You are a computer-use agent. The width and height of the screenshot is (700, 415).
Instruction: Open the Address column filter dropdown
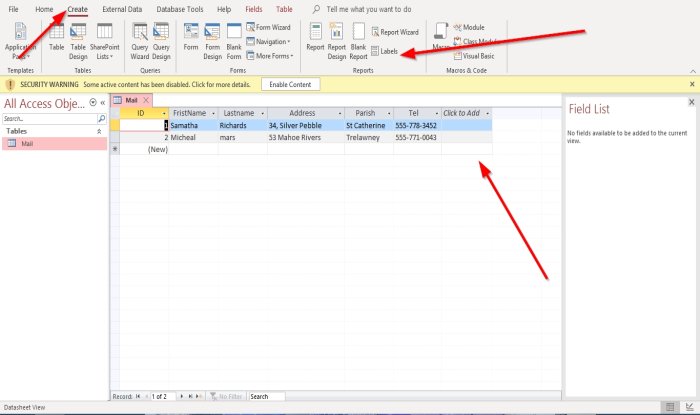click(x=340, y=113)
